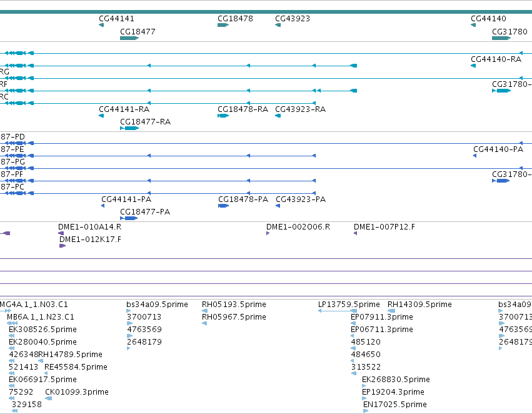Select the RH05193.5prime EST label
This screenshot has height=414, width=532.
click(x=234, y=305)
